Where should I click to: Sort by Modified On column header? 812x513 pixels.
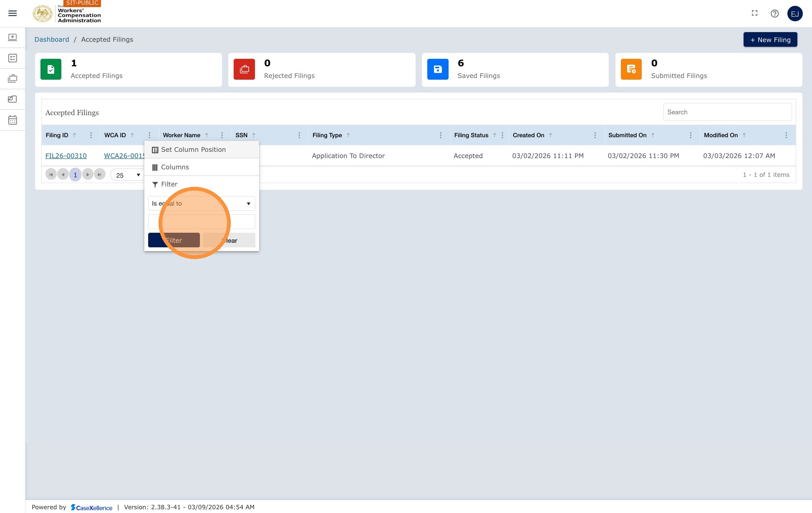721,135
